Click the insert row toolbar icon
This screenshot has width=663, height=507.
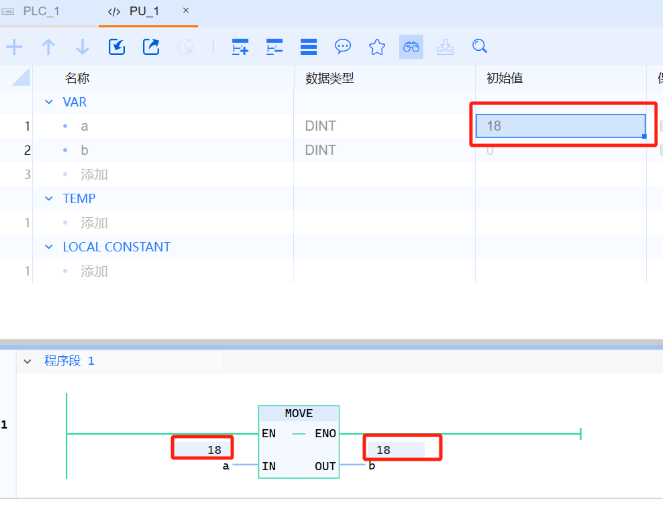point(240,47)
